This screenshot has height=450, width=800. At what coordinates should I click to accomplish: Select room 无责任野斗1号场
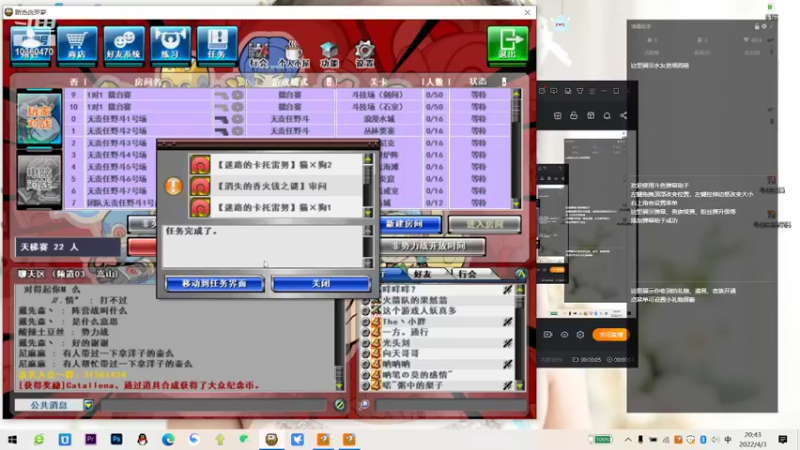coord(288,119)
